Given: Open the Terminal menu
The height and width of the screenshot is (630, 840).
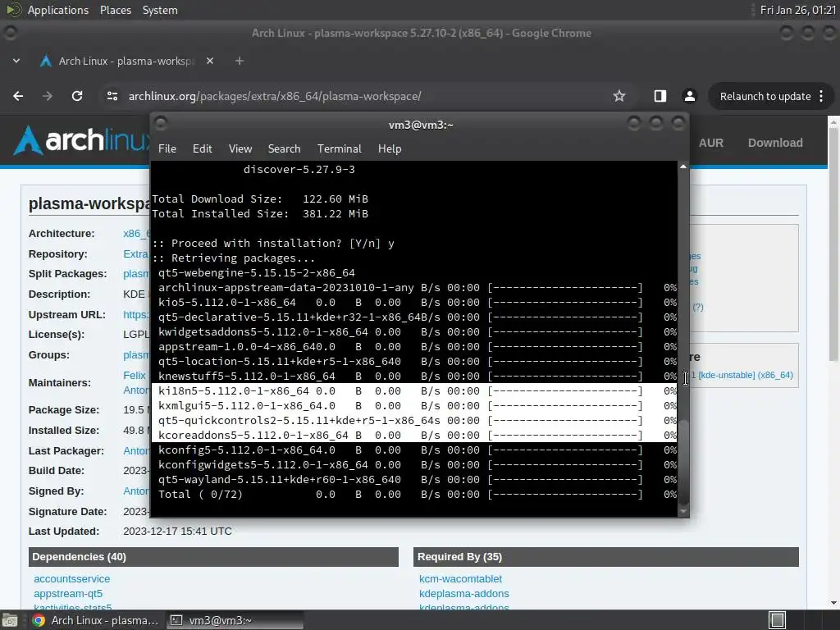Looking at the screenshot, I should pos(339,148).
